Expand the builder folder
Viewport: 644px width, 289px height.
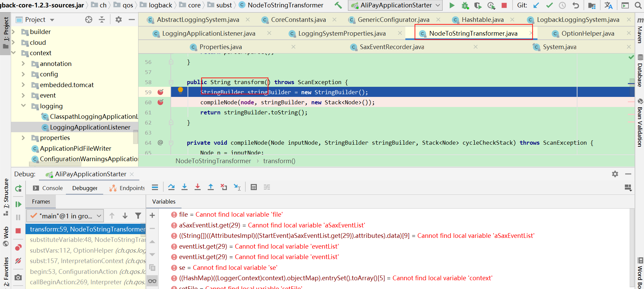(x=13, y=32)
